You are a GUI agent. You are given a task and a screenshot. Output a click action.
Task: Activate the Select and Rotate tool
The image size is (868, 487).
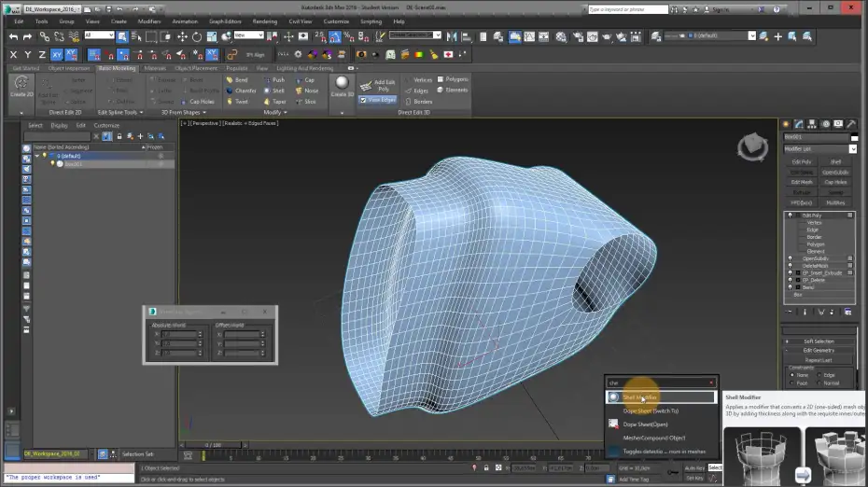tap(197, 36)
